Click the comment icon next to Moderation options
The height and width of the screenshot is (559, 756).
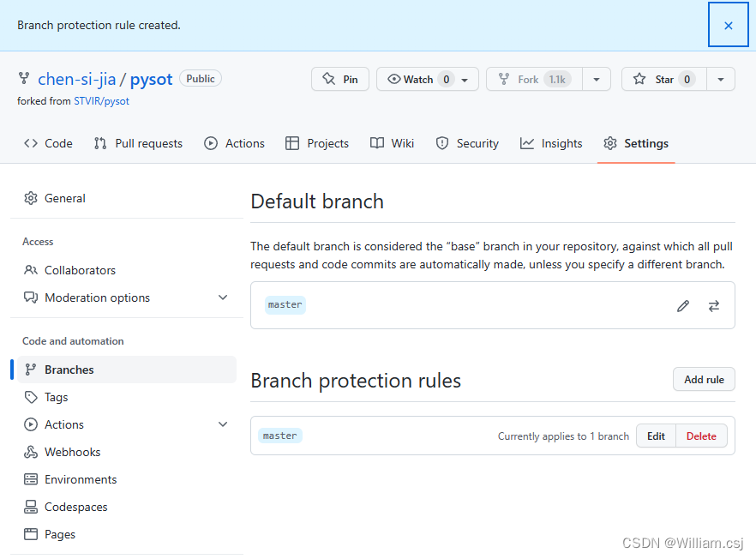pos(31,298)
